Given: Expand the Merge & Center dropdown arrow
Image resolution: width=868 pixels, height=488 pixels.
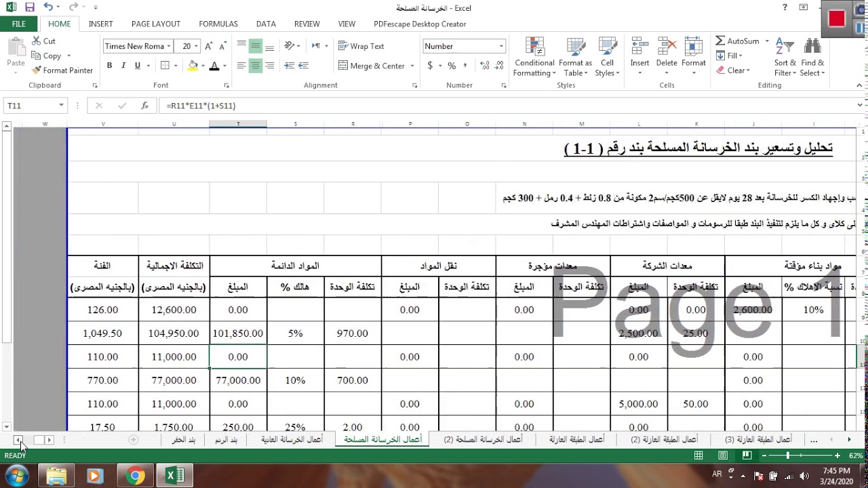Looking at the screenshot, I should 412,66.
